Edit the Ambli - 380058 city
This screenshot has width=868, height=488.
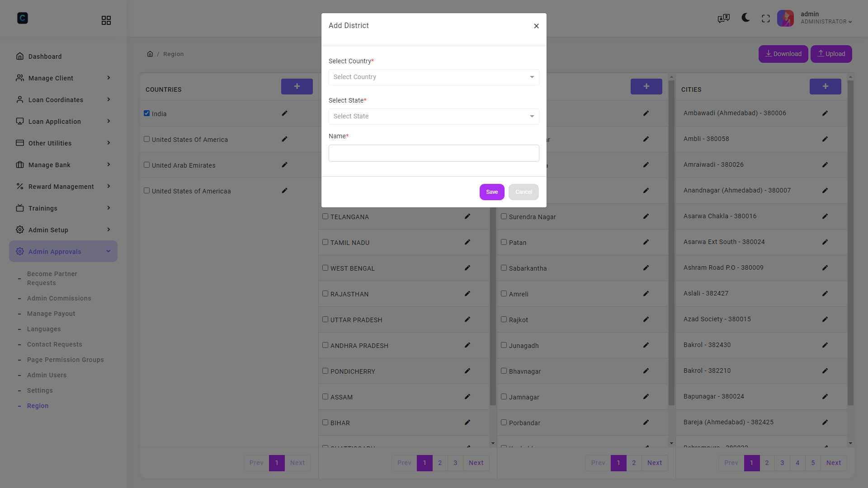point(825,139)
